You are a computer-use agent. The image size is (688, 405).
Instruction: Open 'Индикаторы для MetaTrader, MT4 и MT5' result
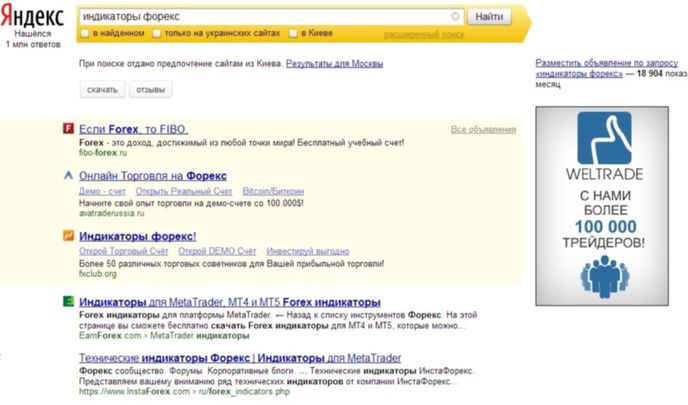click(x=229, y=302)
